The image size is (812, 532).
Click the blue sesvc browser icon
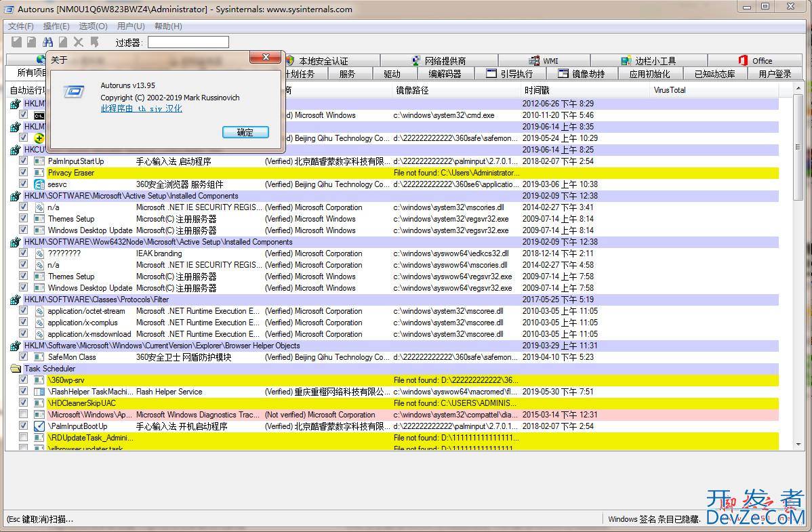click(x=39, y=184)
